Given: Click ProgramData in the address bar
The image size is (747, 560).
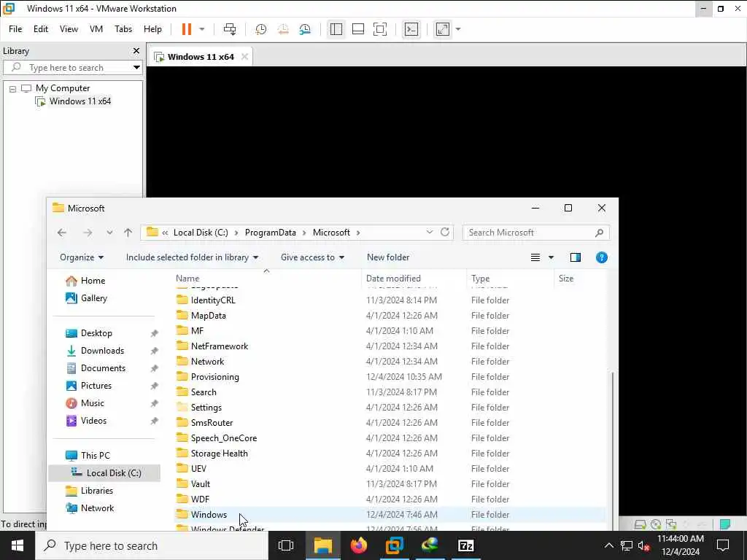Looking at the screenshot, I should 270,233.
